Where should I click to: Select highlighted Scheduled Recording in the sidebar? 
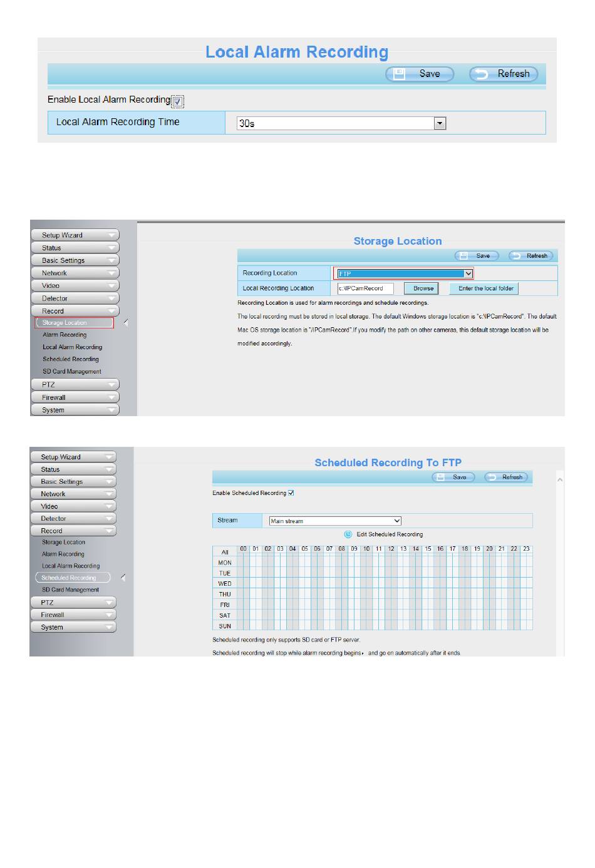(73, 578)
